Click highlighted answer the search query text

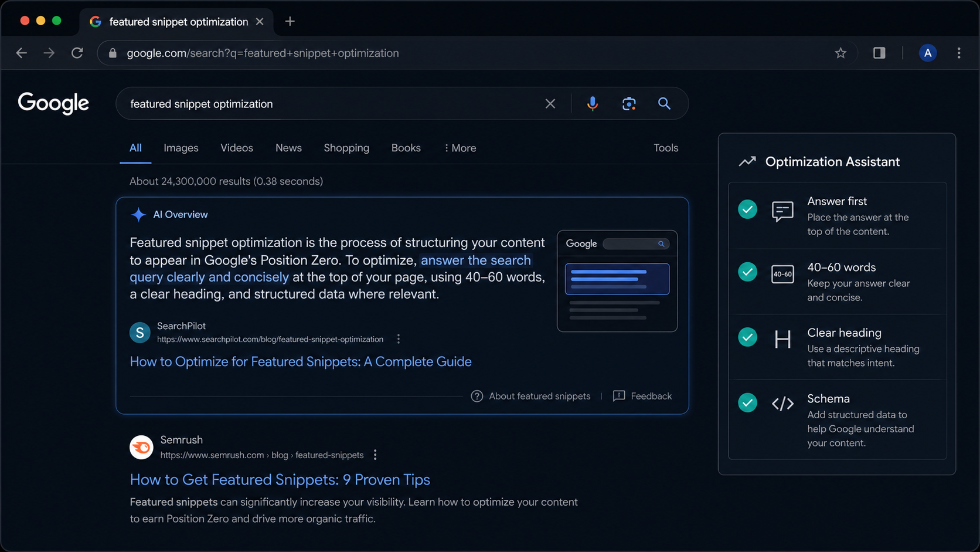[331, 269]
